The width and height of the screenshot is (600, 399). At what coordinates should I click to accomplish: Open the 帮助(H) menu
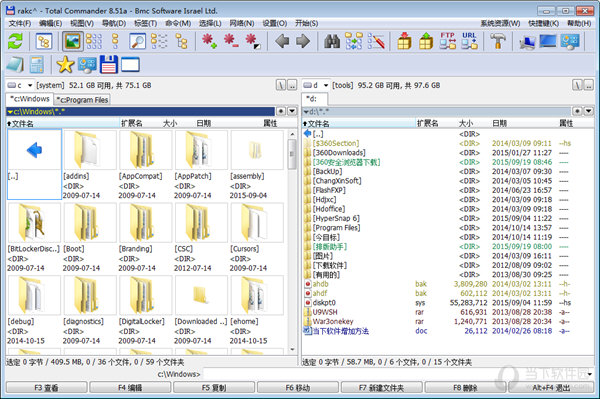[x=579, y=23]
